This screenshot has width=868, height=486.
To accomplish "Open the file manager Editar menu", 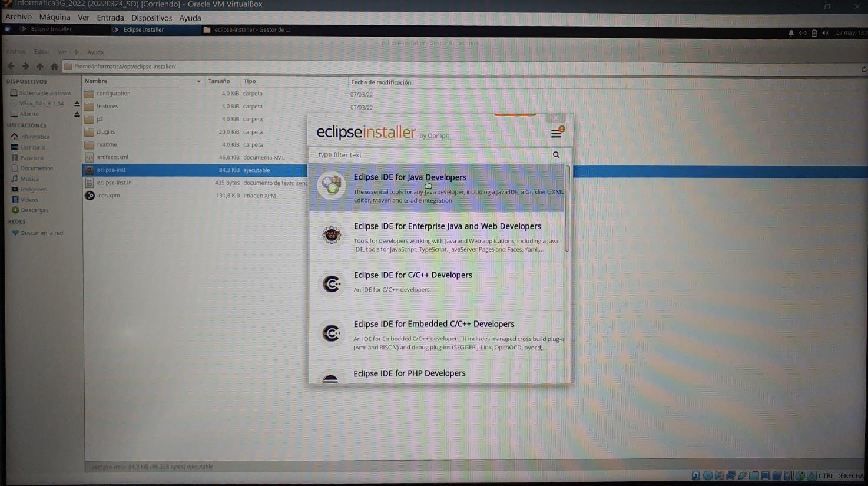I will coord(41,52).
